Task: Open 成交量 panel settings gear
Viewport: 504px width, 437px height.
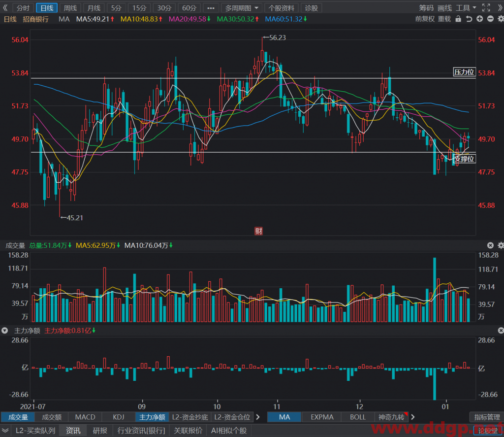Action: [x=501, y=245]
